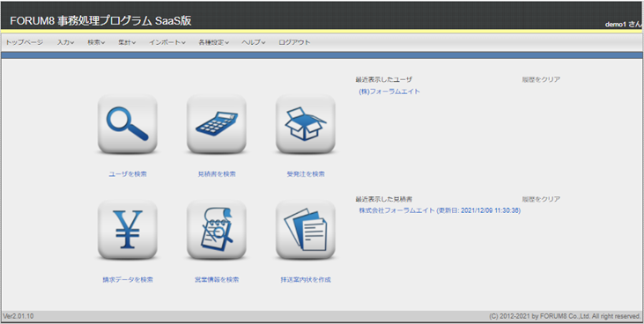Click the 最近表示した見積書 heading

point(383,199)
